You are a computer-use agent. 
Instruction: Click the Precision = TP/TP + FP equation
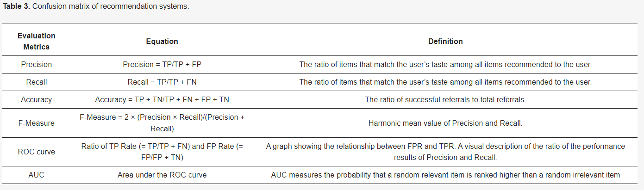click(x=162, y=64)
